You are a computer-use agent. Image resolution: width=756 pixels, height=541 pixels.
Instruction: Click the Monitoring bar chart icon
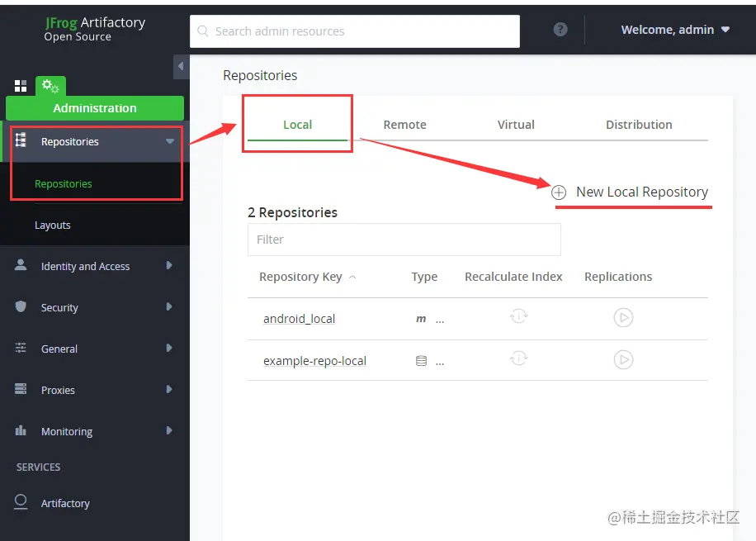coord(21,430)
